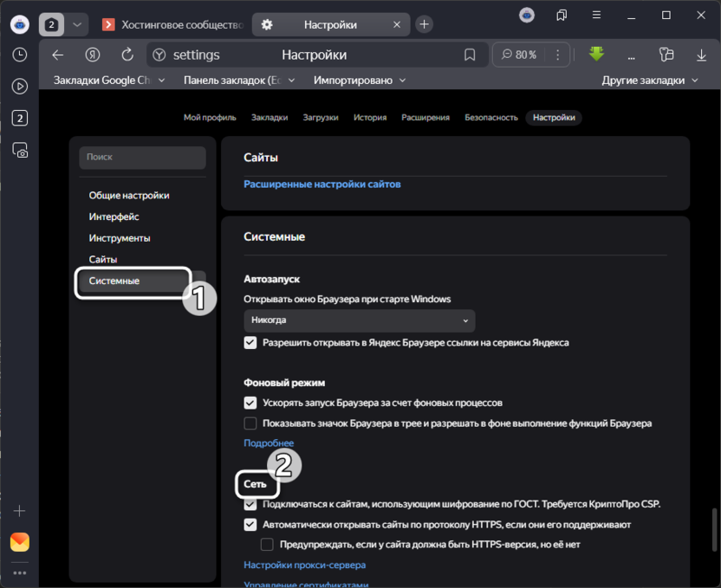Viewport: 721px width, 588px height.
Task: Open Настройки прокси-сервера link
Action: [x=304, y=565]
